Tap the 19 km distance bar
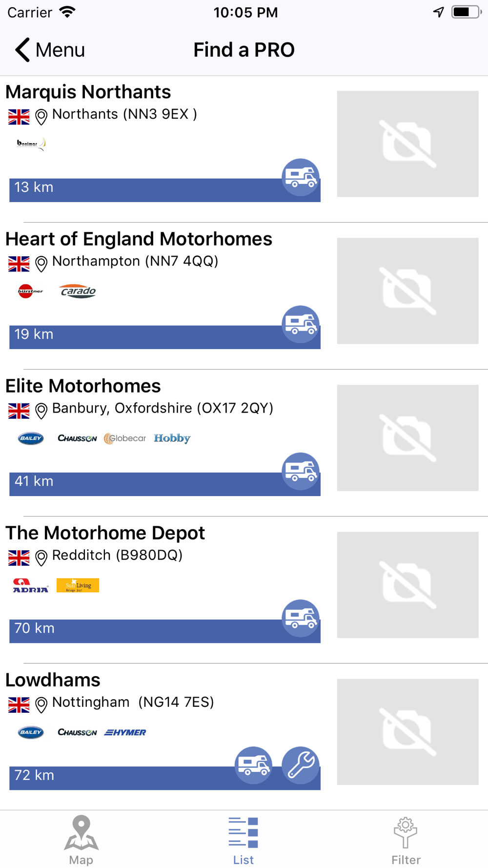Screen dimensions: 488x868 (x=165, y=337)
